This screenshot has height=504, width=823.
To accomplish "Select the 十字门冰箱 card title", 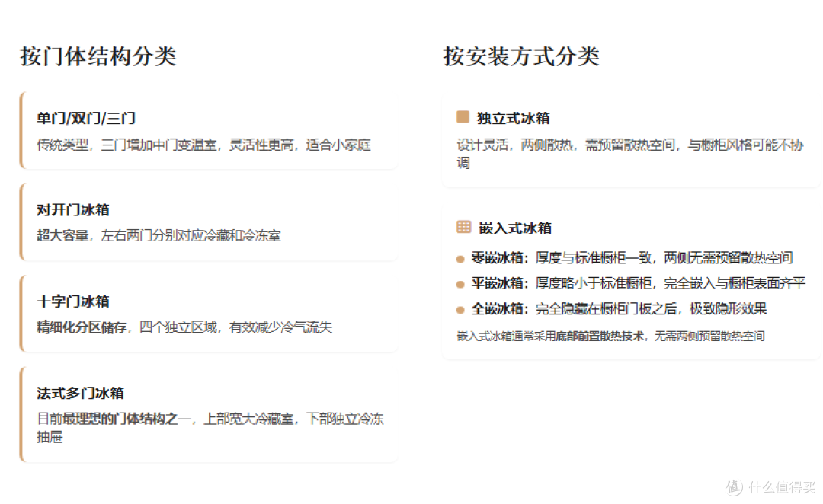I will click(73, 301).
